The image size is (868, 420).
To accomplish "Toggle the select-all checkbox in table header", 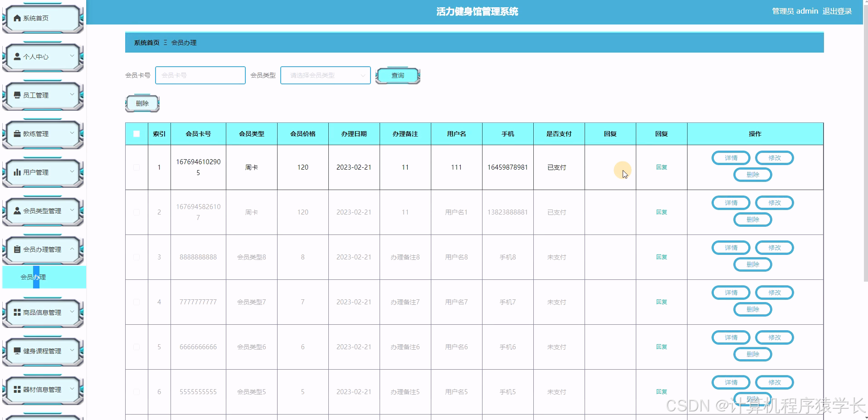I will (137, 134).
